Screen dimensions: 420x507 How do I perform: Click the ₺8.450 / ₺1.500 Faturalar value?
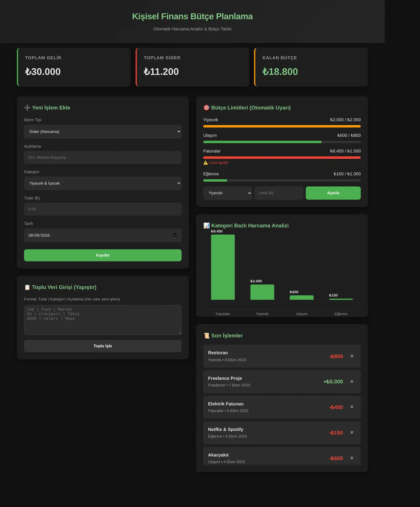click(x=345, y=151)
